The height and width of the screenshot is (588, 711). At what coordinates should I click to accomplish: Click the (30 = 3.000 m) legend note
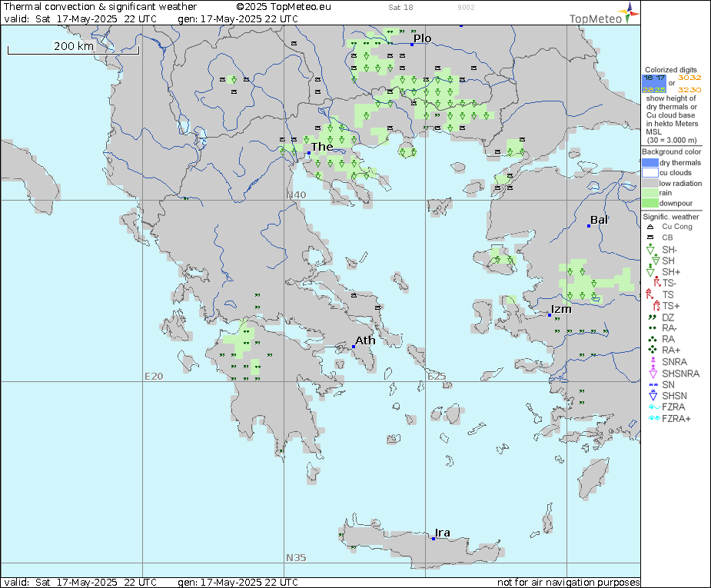[x=672, y=140]
